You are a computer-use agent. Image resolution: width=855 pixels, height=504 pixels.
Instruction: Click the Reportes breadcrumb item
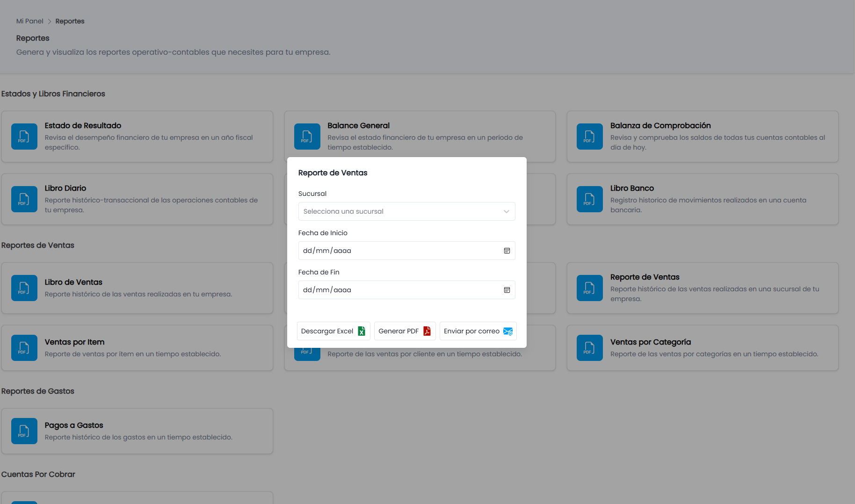click(x=70, y=21)
